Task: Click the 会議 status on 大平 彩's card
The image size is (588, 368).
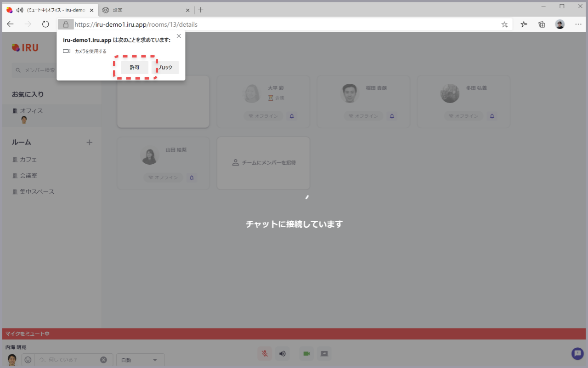Action: tap(277, 98)
